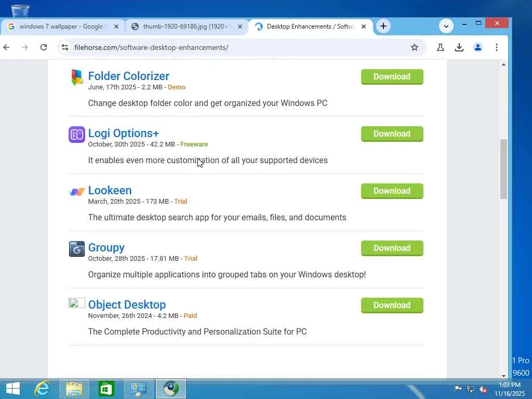532x399 pixels.
Task: Select the Desktop Enhancements tab
Action: click(x=310, y=26)
